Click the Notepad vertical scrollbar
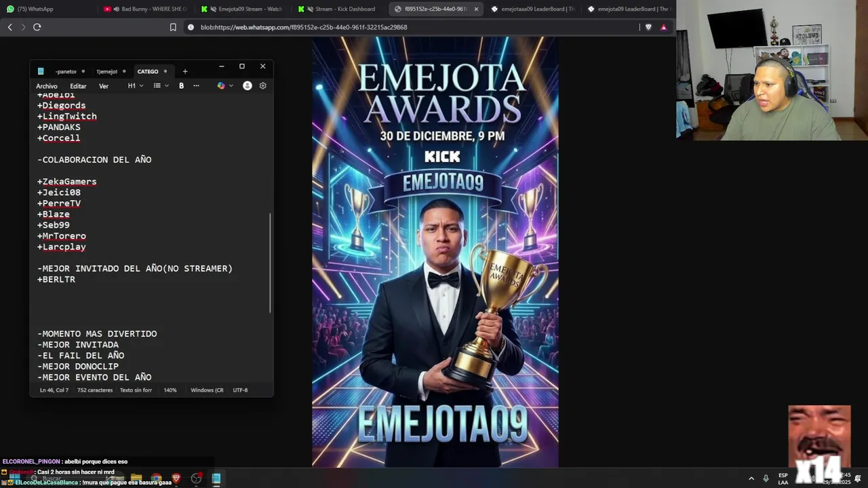 [x=271, y=263]
